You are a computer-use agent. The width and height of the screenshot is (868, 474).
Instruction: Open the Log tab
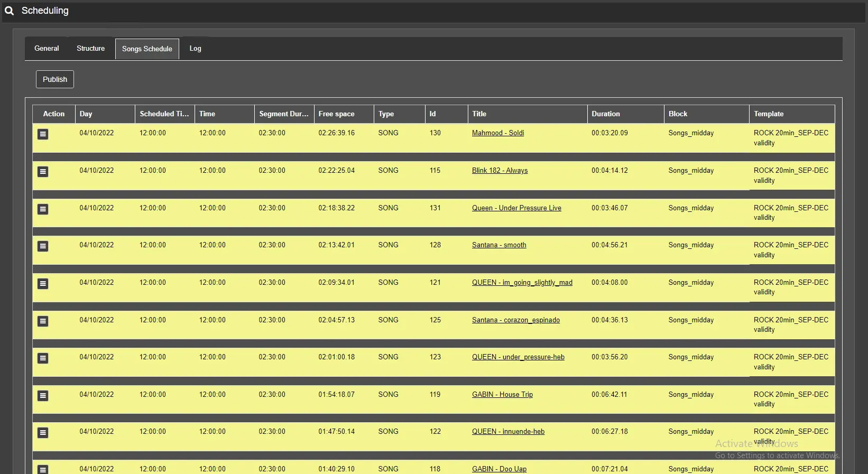point(195,49)
